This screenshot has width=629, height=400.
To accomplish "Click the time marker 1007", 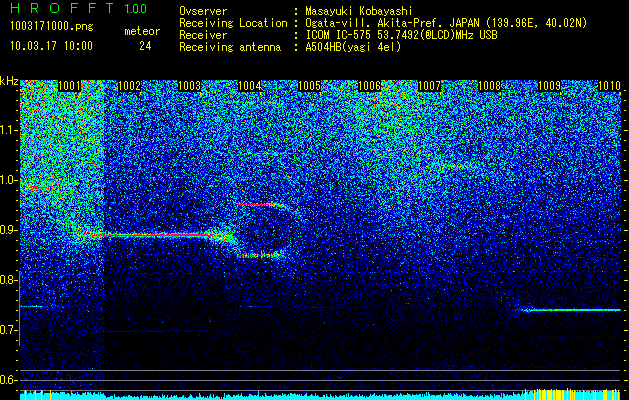I will tap(429, 86).
